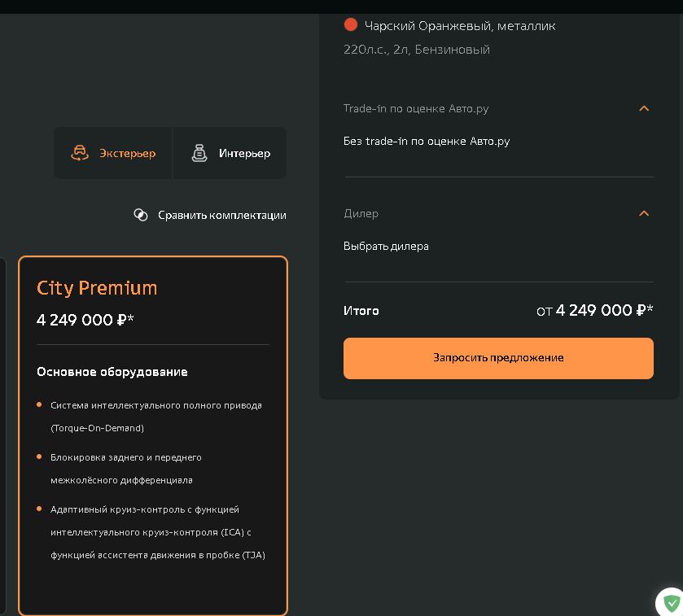Switch to the Интерьер tab
Viewport: 683px width, 616px height.
(x=230, y=153)
